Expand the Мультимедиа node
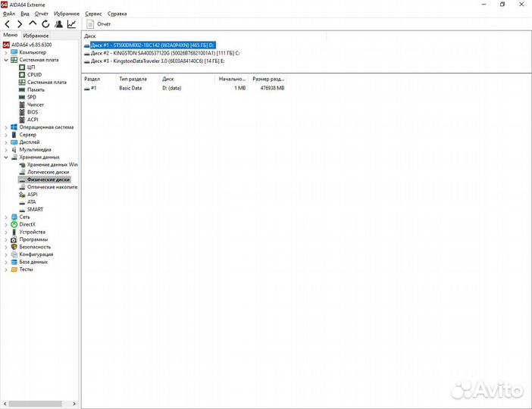 (6, 150)
